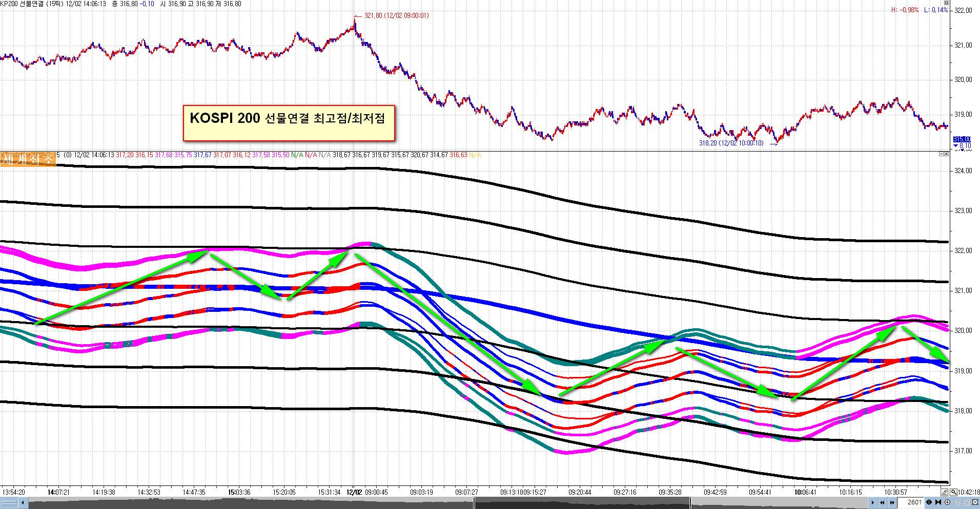Close the lower indicator pane
The width and height of the screenshot is (980, 509).
tap(946, 154)
